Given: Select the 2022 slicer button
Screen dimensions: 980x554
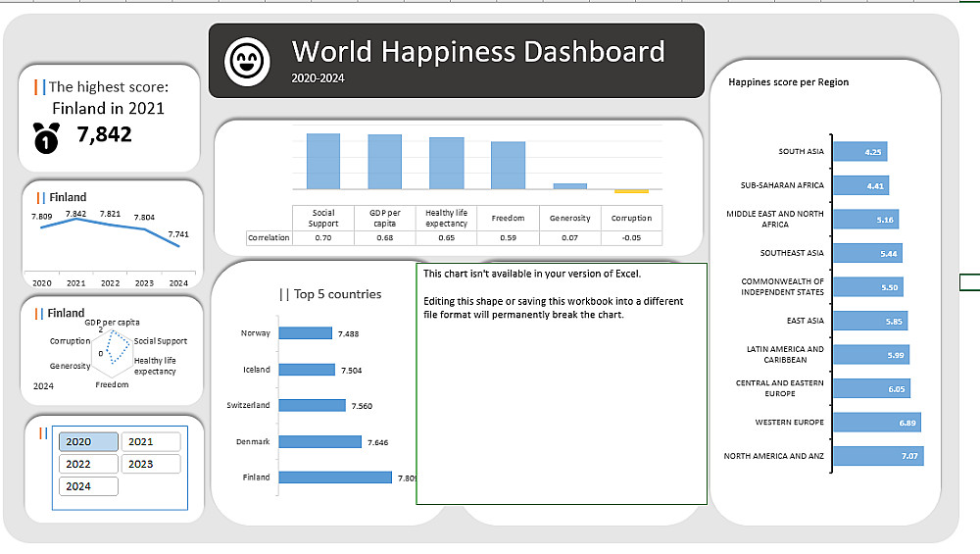Looking at the screenshot, I should pyautogui.click(x=88, y=464).
